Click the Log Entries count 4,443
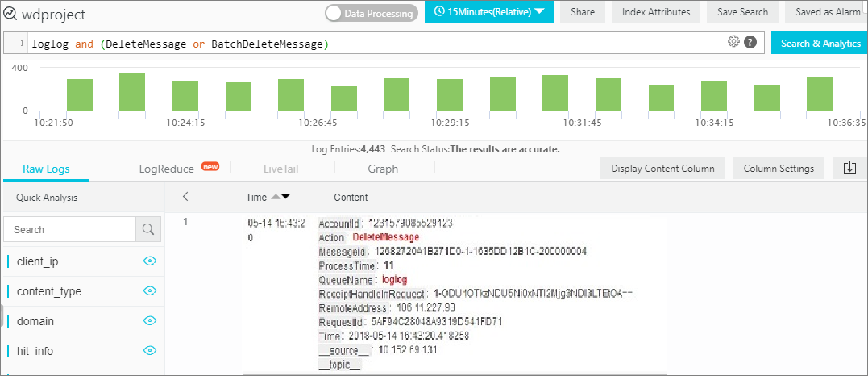 374,149
